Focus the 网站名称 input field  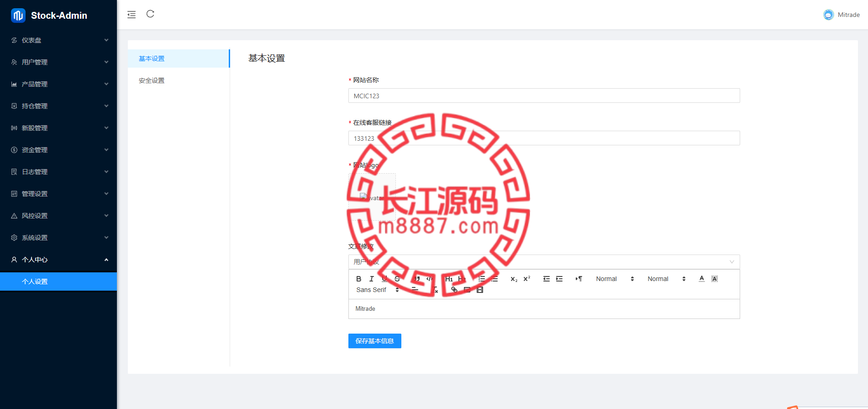544,96
